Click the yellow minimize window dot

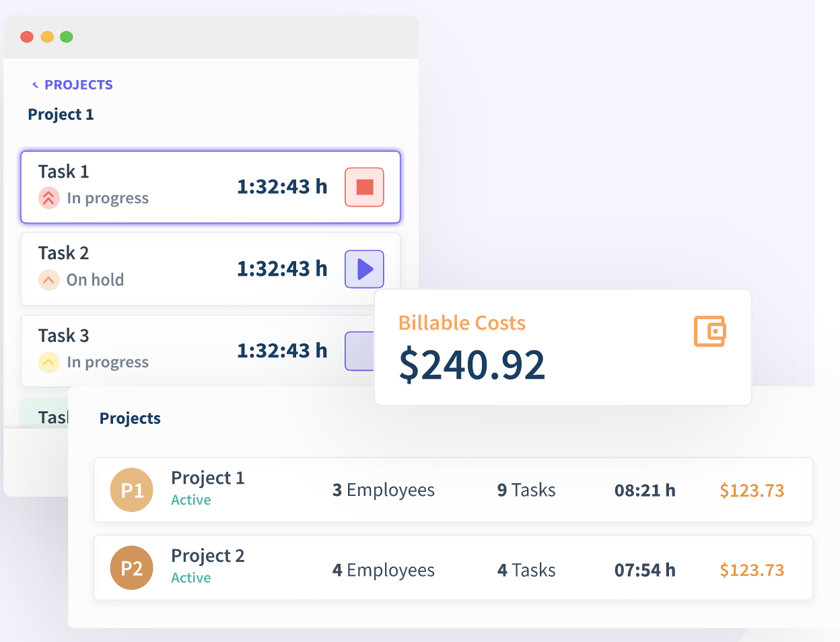click(47, 37)
